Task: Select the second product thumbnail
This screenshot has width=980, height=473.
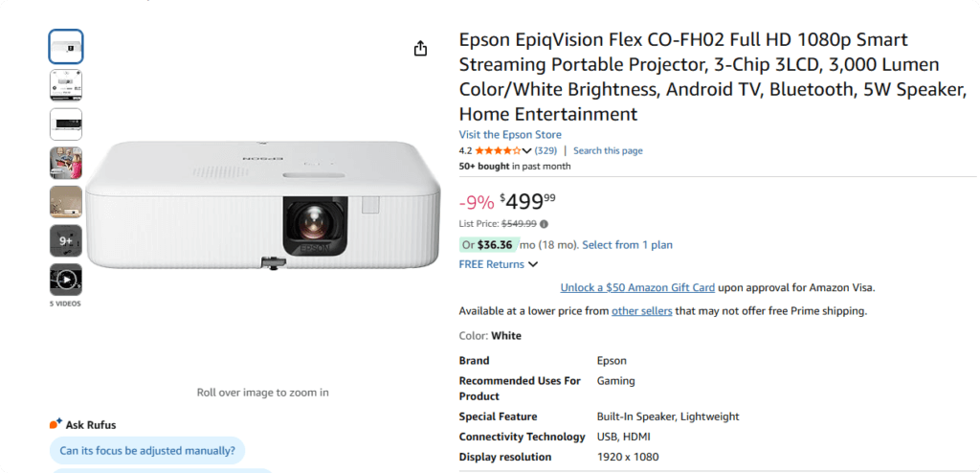Action: [66, 85]
